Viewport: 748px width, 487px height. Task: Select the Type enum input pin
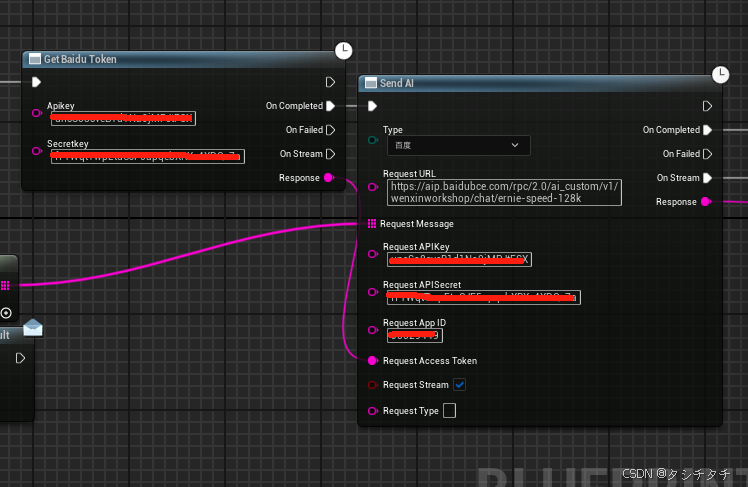pyautogui.click(x=373, y=140)
